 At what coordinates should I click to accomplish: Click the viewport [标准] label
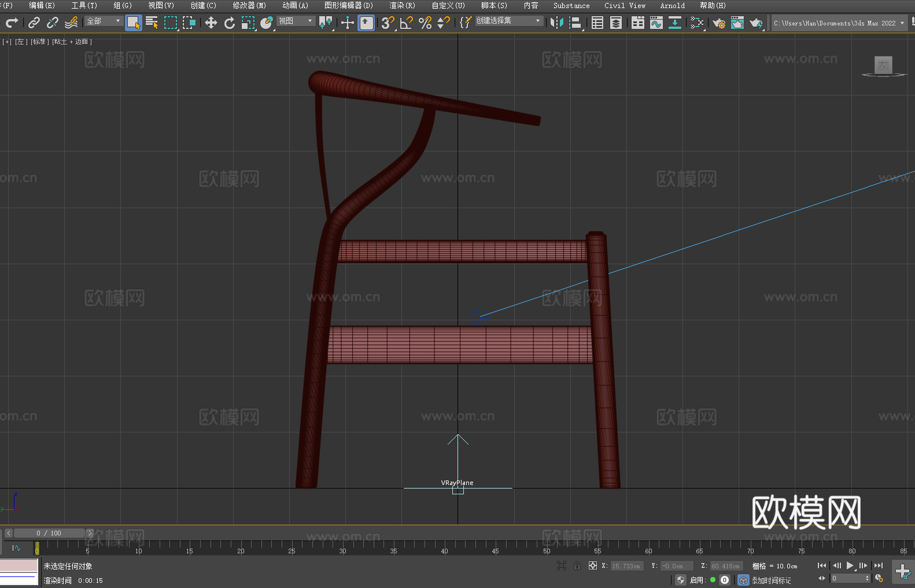point(39,42)
